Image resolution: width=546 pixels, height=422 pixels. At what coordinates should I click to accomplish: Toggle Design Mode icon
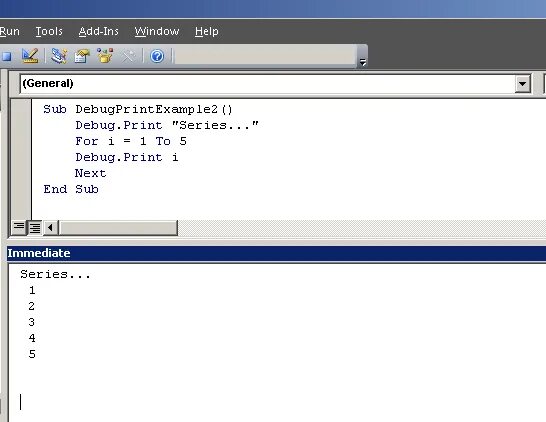pos(30,56)
